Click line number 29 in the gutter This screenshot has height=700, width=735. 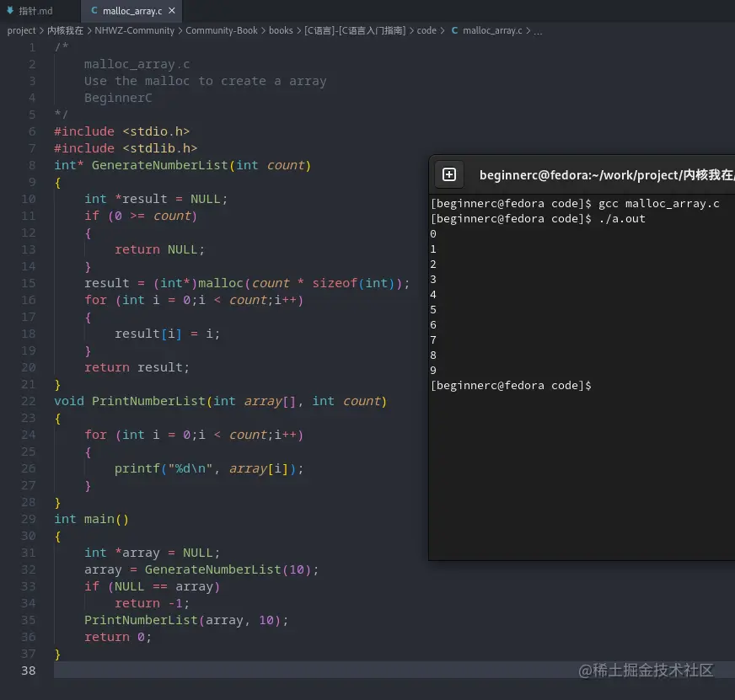point(28,519)
